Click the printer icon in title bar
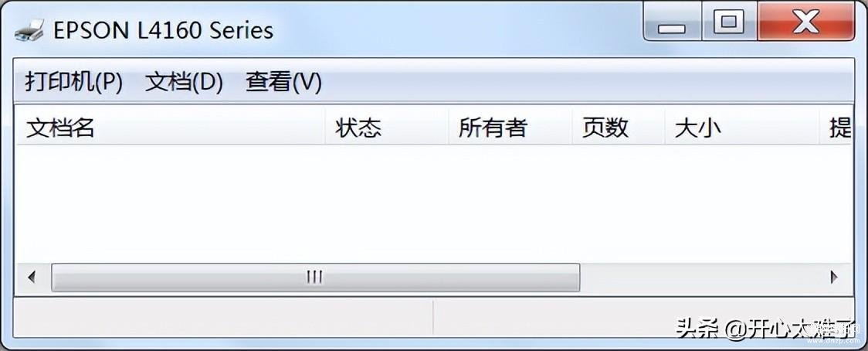Viewport: 868px width, 351px height. [30, 30]
